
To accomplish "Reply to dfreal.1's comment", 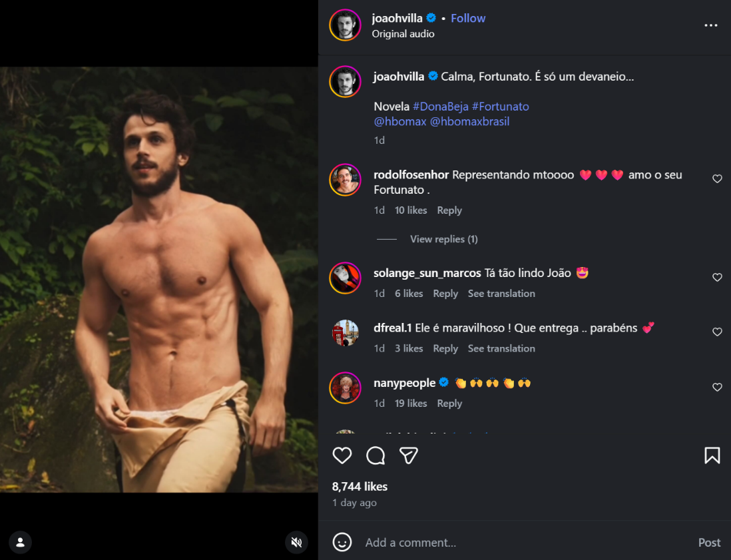I will pos(445,348).
